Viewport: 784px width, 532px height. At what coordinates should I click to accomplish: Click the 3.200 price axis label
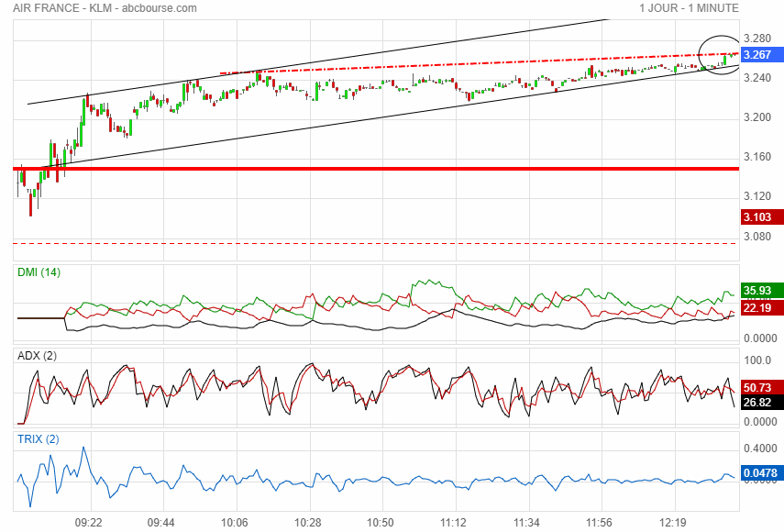(757, 117)
